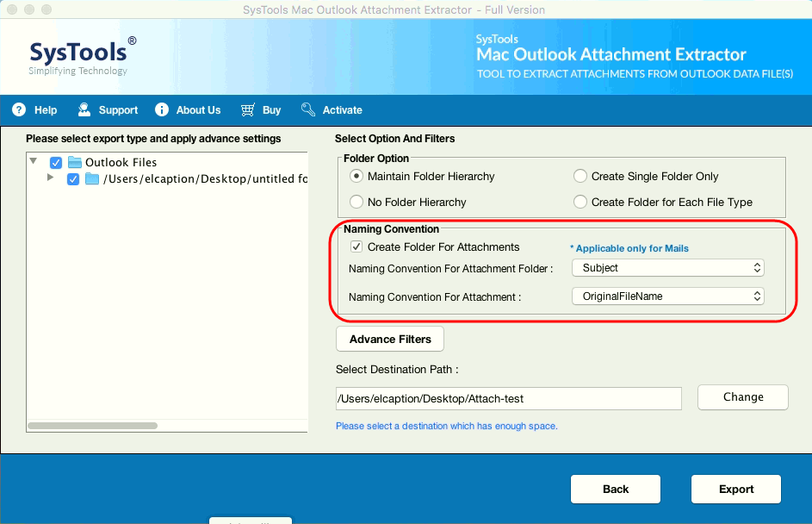Click the untitled folder path folder icon
Viewport: 812px width, 524px height.
point(92,178)
